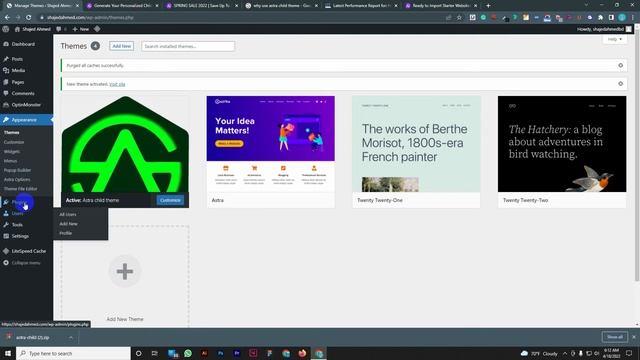Open Popup Builder under Appearance
This screenshot has width=640, height=360.
tap(17, 170)
